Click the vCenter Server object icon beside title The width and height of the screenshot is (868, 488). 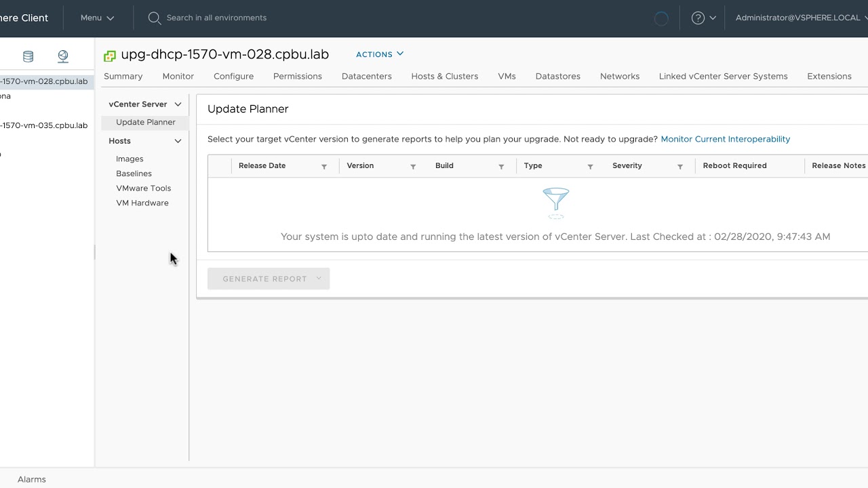coord(110,56)
